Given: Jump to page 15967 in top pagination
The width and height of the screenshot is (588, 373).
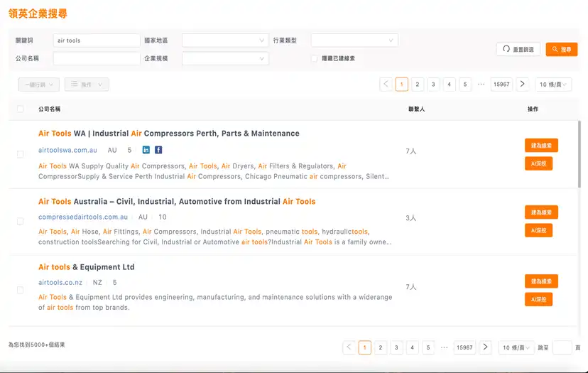Looking at the screenshot, I should click(501, 85).
